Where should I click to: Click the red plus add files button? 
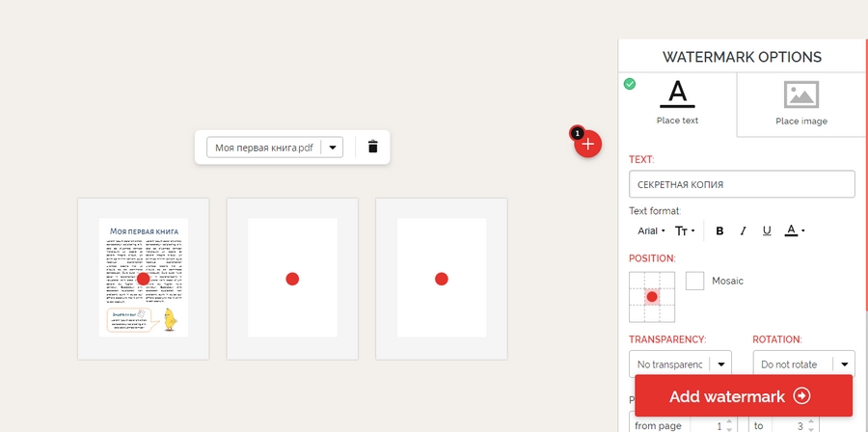click(588, 145)
